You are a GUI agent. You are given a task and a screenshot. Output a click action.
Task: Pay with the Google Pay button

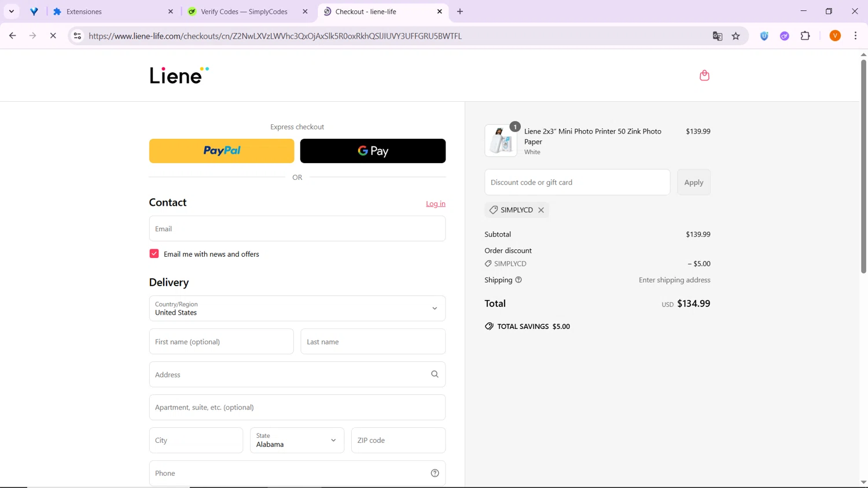pyautogui.click(x=373, y=151)
